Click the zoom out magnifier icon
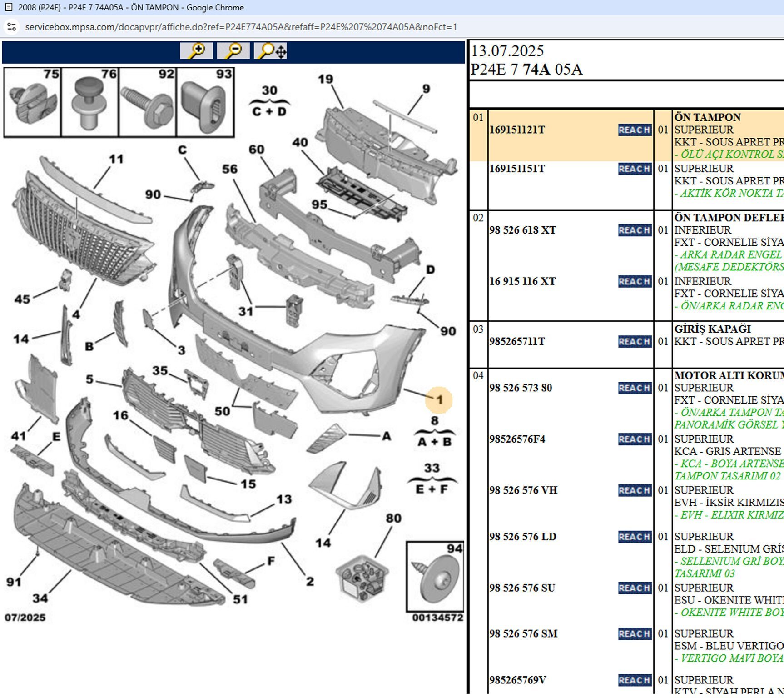Screen dimensions: 784x698 click(x=233, y=51)
